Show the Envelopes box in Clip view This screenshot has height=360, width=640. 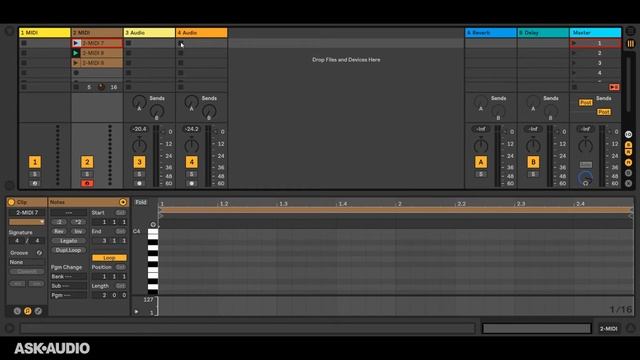[38, 311]
